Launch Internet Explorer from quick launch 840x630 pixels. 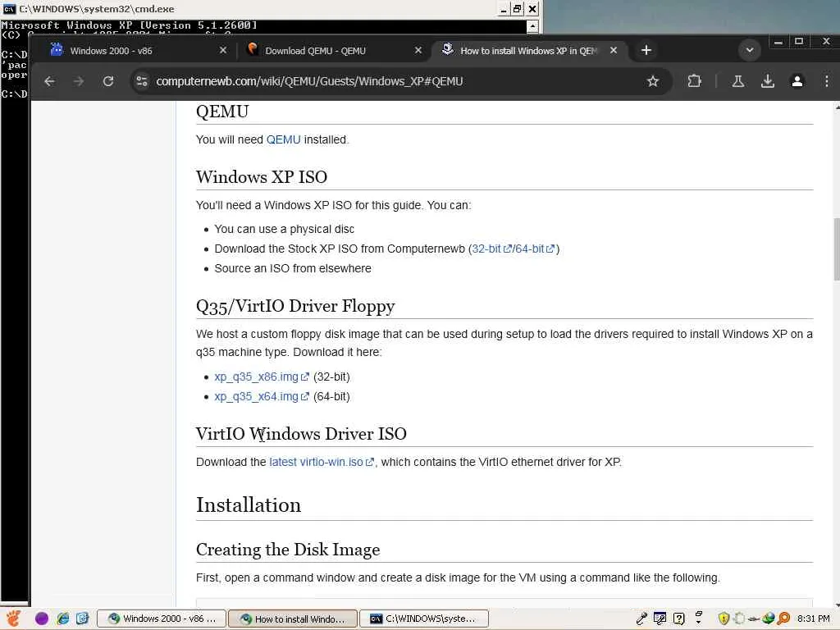point(62,619)
